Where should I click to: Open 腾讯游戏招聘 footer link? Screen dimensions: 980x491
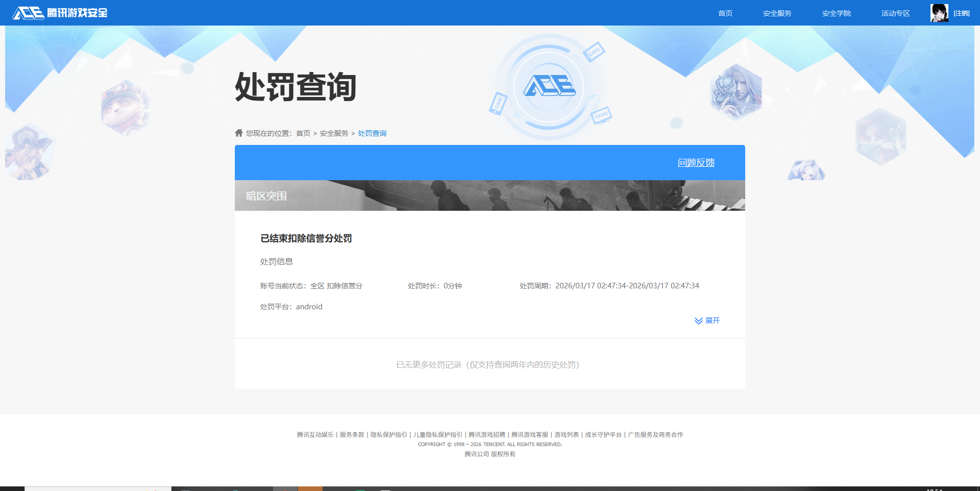point(487,435)
